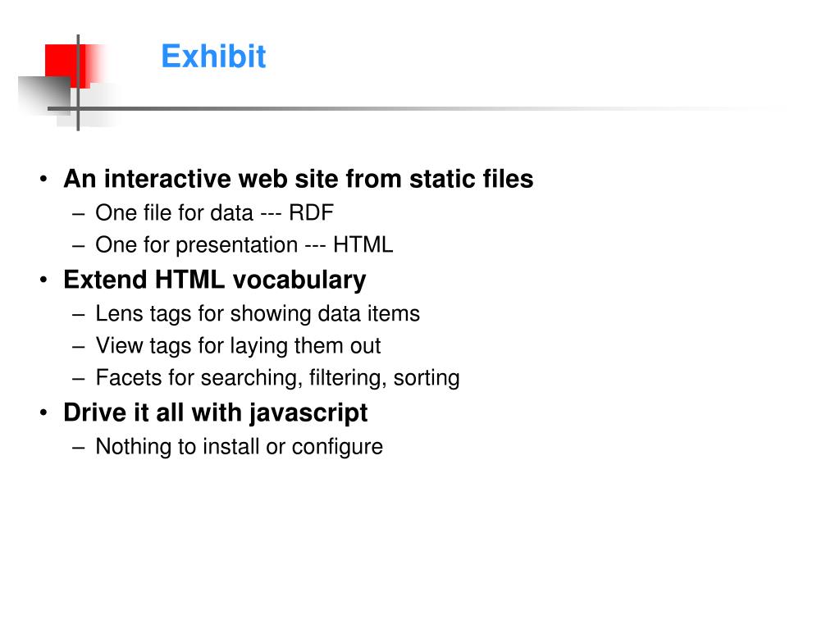Click the vertical line crossing the red square

pyautogui.click(x=78, y=83)
